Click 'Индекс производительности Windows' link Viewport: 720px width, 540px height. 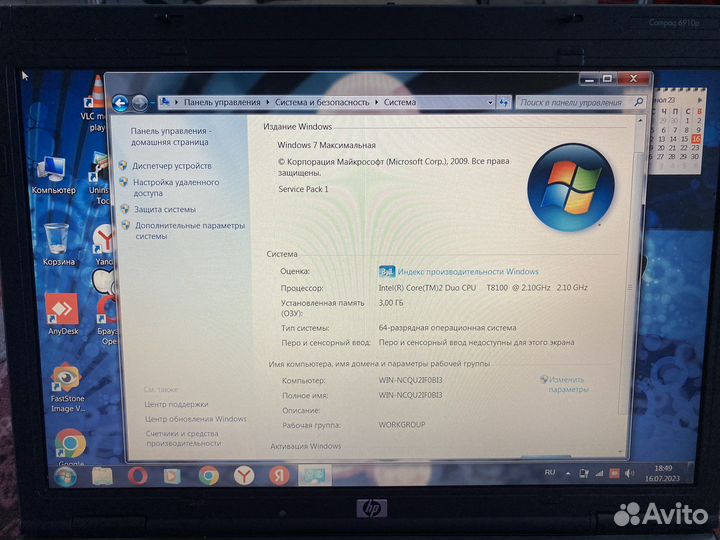point(468,272)
